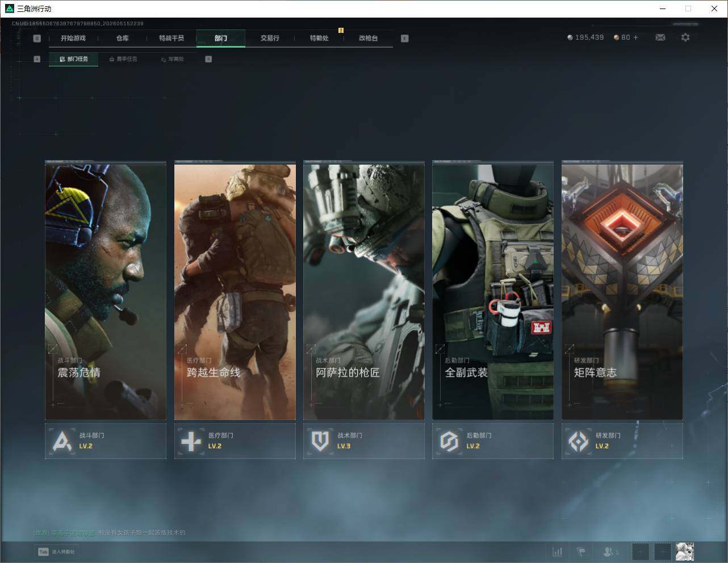Click the 研发部门 diamond emblem icon
This screenshot has height=563, width=728.
579,441
